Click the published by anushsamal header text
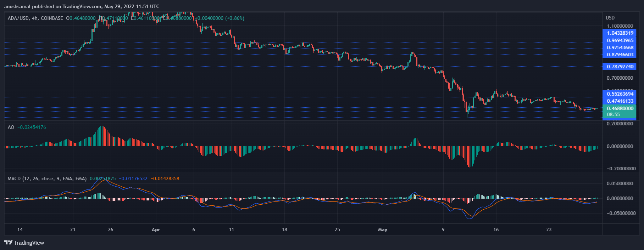Viewport: 644px width, 250px height. click(x=82, y=6)
